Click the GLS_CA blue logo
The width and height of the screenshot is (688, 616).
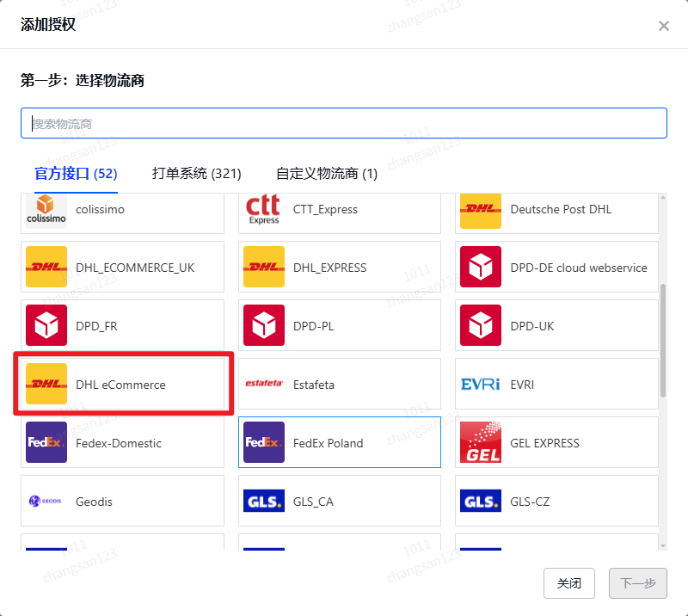tap(264, 501)
